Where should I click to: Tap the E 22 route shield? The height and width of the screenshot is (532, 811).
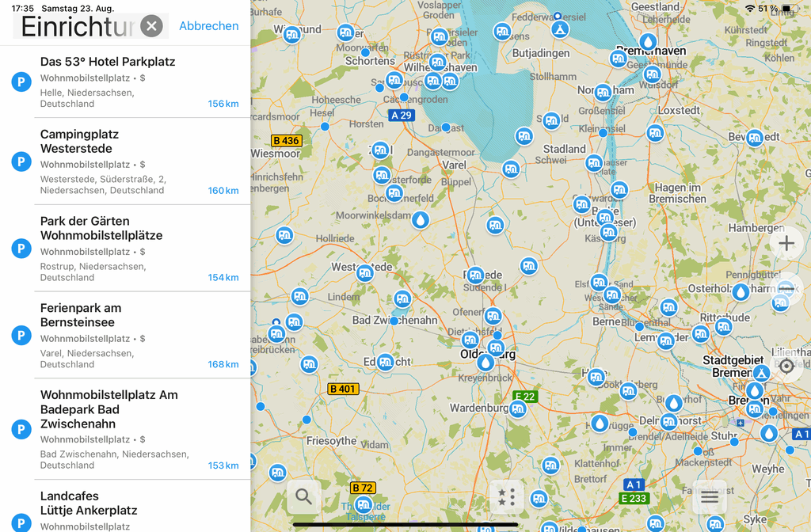pos(525,397)
